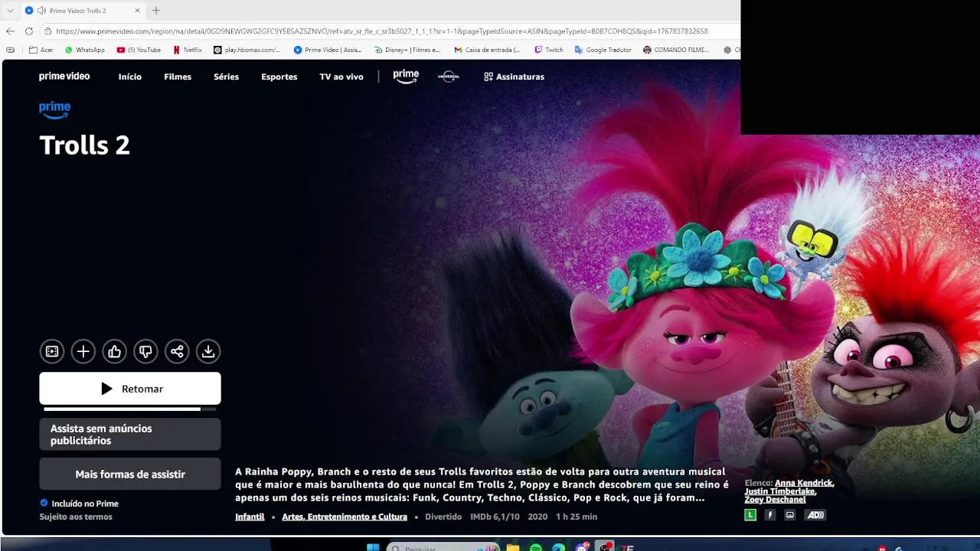
Task: Open Justin Timberlake cast link
Action: (x=780, y=491)
